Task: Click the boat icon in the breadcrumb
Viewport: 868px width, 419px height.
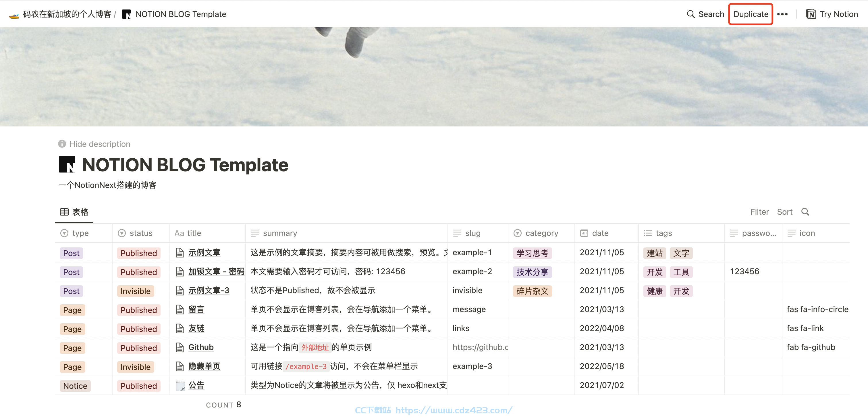Action: (14, 15)
